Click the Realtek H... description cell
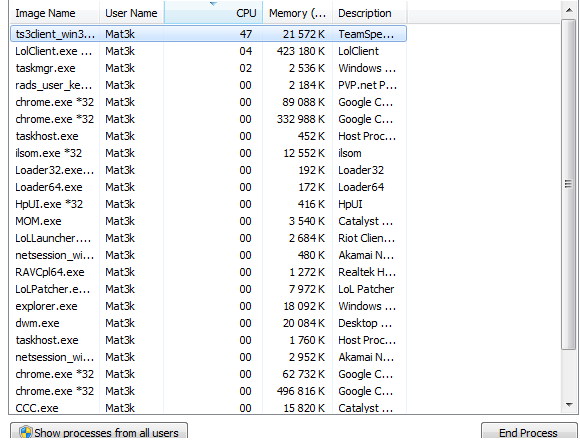 click(367, 272)
